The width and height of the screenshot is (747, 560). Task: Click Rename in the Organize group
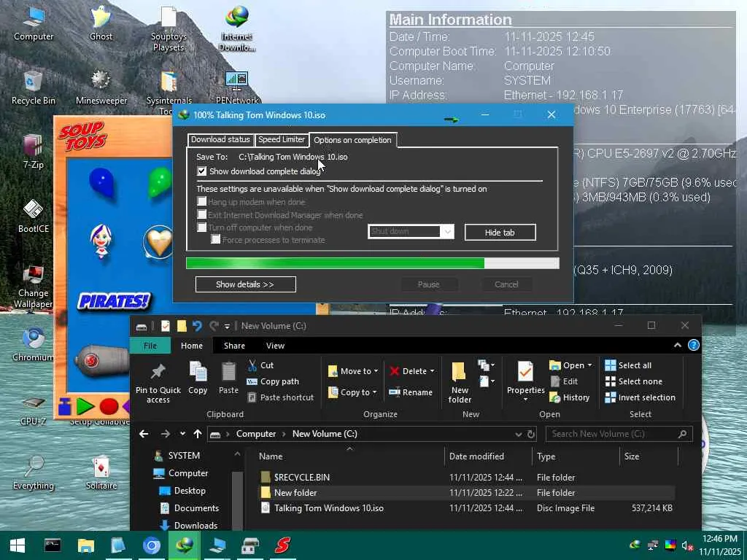point(411,392)
